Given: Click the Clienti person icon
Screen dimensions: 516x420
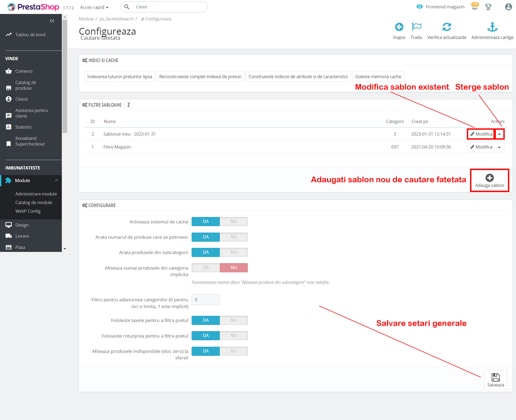Looking at the screenshot, I should pyautogui.click(x=9, y=99).
